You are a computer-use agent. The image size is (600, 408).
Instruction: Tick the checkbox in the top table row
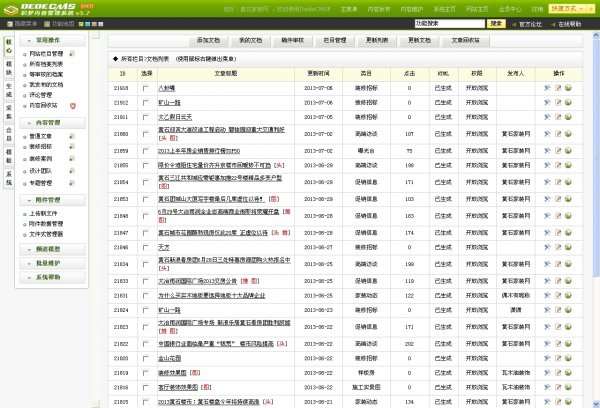(145, 88)
